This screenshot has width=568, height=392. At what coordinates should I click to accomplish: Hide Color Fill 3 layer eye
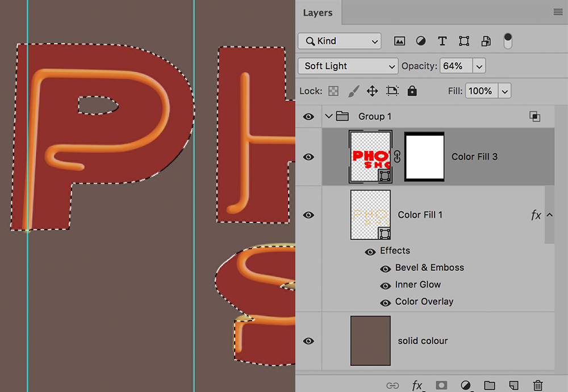point(308,157)
